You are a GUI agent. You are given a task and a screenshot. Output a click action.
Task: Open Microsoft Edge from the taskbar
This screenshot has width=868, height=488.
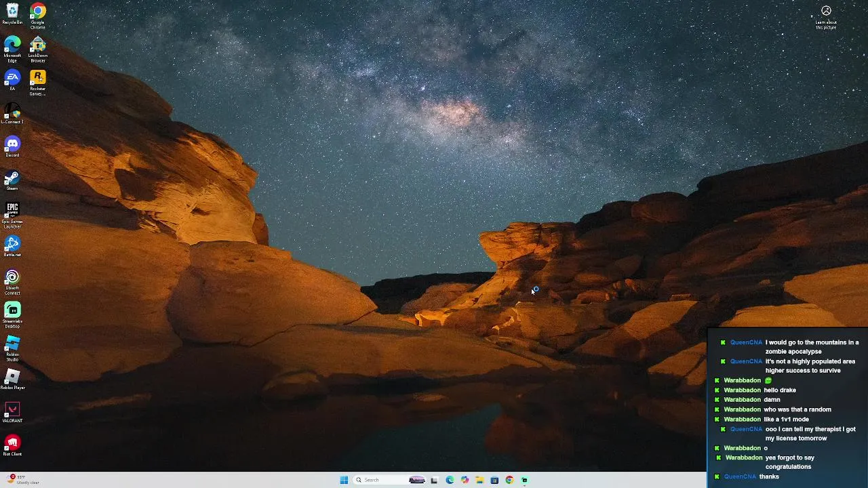click(x=450, y=480)
